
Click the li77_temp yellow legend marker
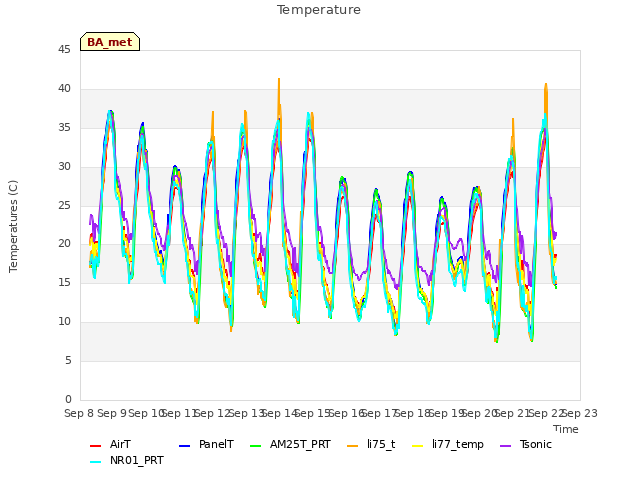coord(418,446)
